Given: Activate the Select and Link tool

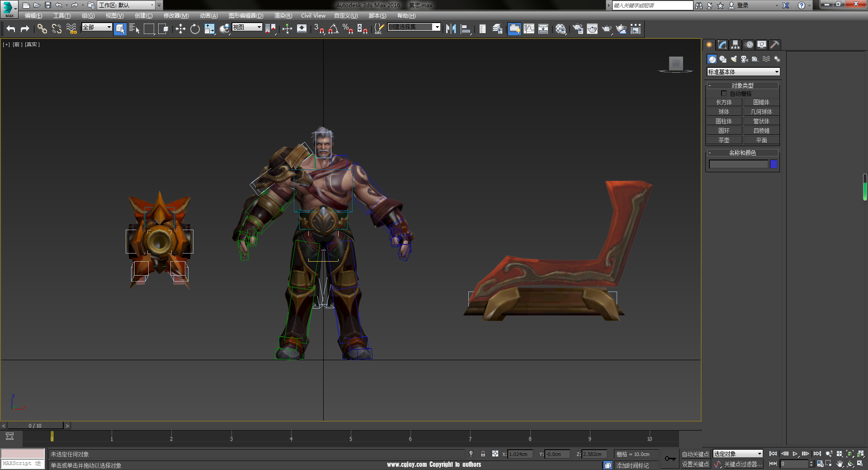Looking at the screenshot, I should click(x=42, y=29).
